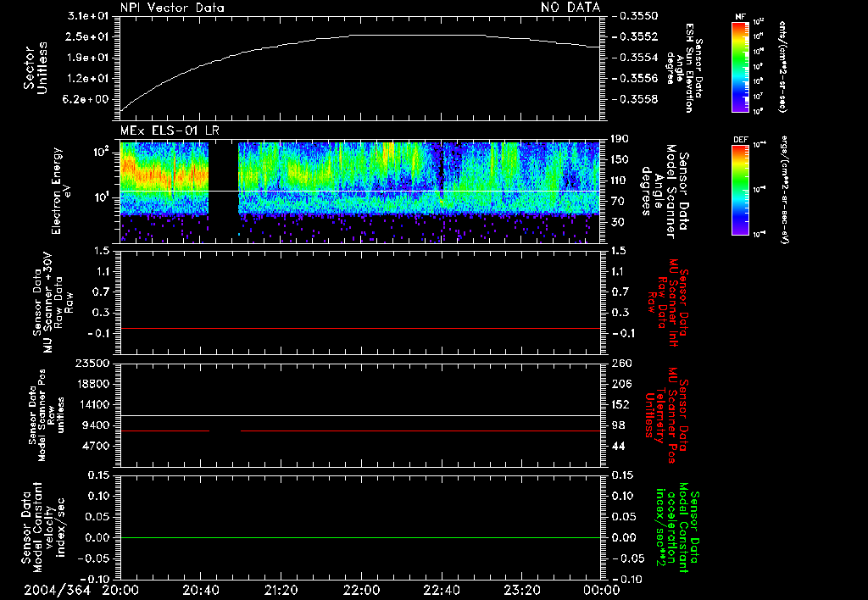
Task: Click the '-0.3554' elevation angle value
Action: [x=636, y=58]
